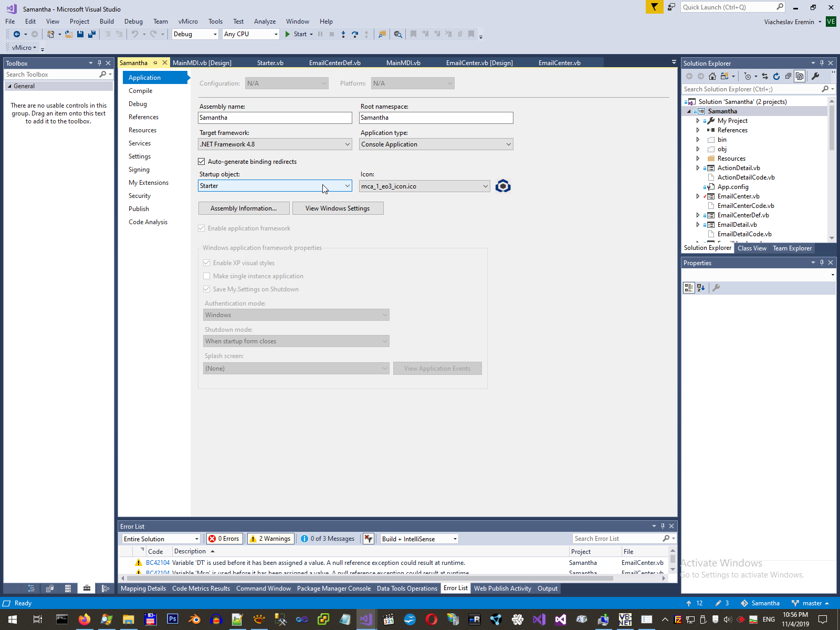
Task: Toggle the 0 of 3 Messages filter
Action: click(328, 539)
